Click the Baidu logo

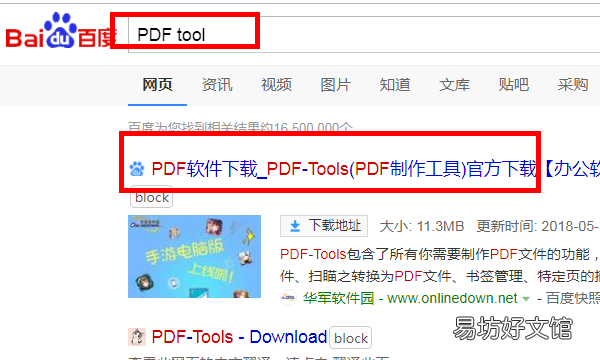60,31
